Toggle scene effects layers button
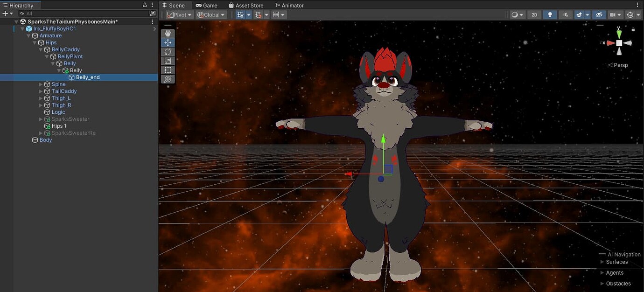This screenshot has width=644, height=292. (x=579, y=15)
